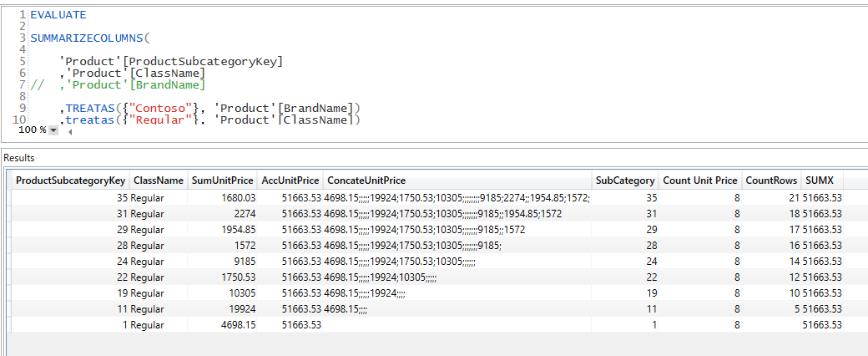868x356 pixels.
Task: Select ProductSubcategoryKey cell 1
Action: click(x=70, y=326)
